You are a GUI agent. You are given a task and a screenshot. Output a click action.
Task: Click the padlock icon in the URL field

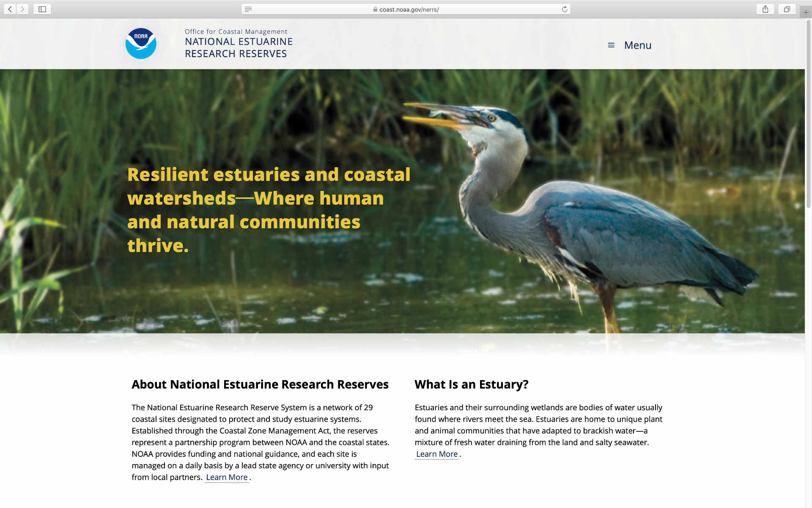tap(375, 9)
